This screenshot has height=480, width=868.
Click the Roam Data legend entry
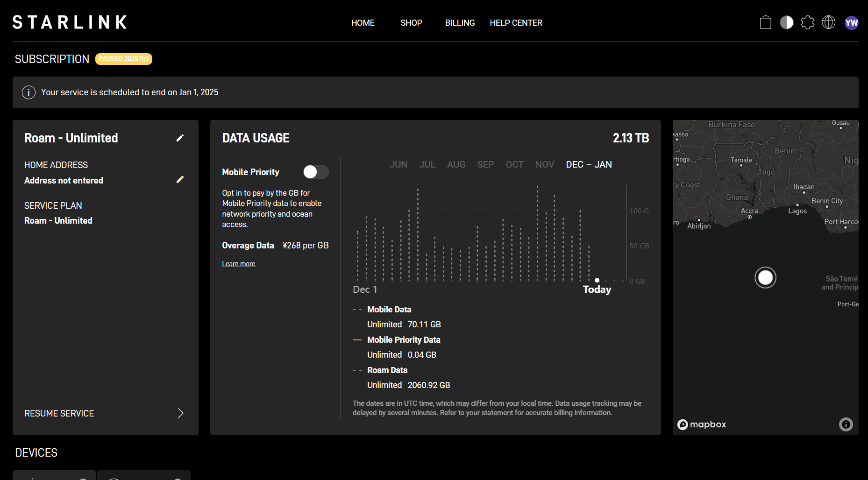click(x=387, y=370)
